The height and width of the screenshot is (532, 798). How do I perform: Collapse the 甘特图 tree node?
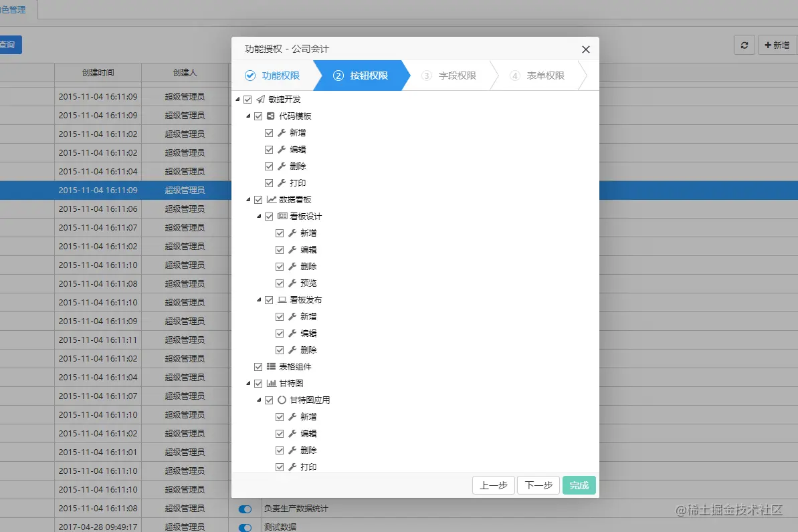(248, 383)
